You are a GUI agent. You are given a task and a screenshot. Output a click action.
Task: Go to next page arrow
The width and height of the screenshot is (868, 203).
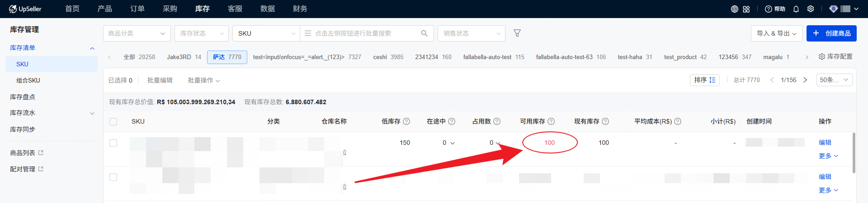[805, 80]
